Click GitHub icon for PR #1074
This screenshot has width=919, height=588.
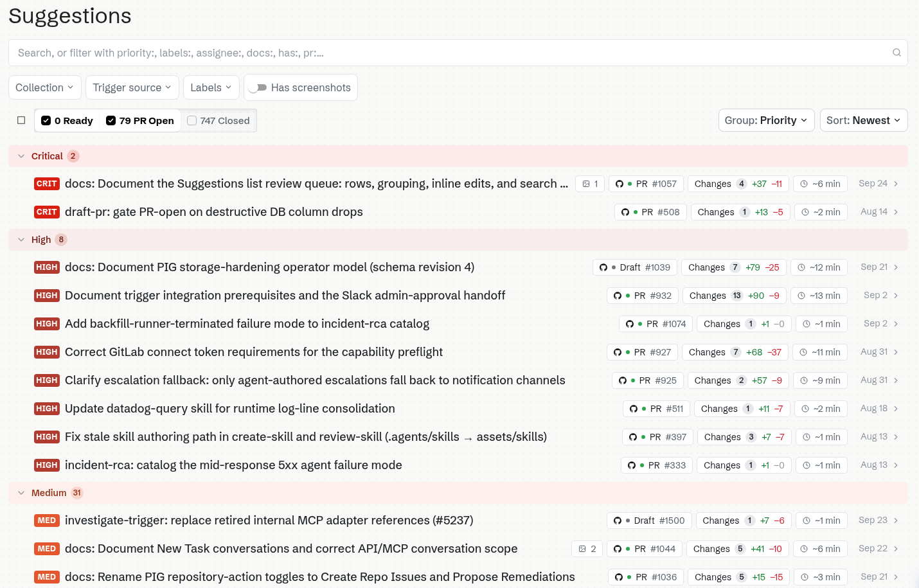[630, 324]
